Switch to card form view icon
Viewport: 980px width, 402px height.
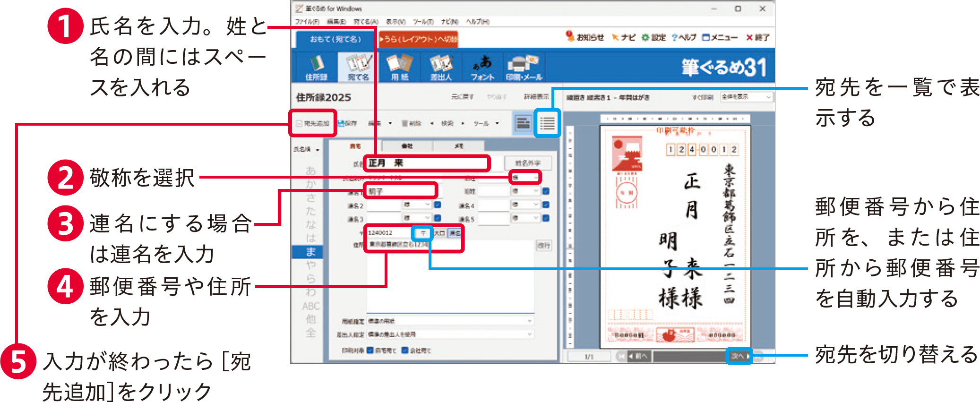[x=523, y=123]
